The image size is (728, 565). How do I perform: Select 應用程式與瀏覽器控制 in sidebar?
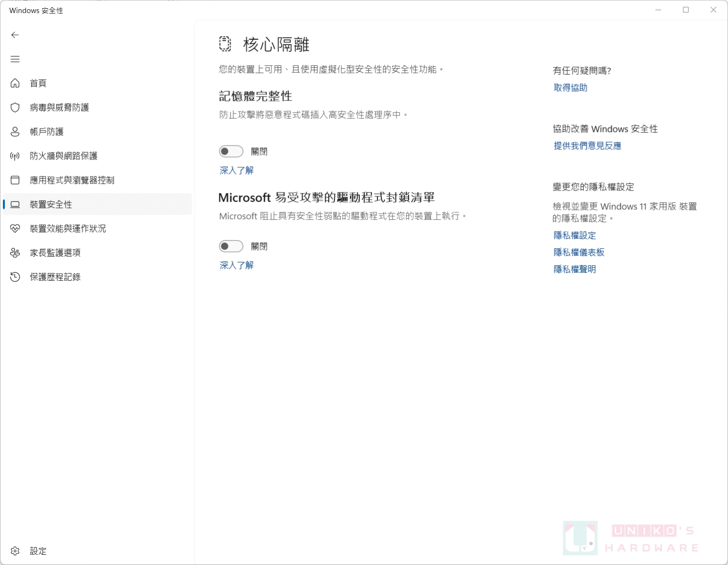98,180
